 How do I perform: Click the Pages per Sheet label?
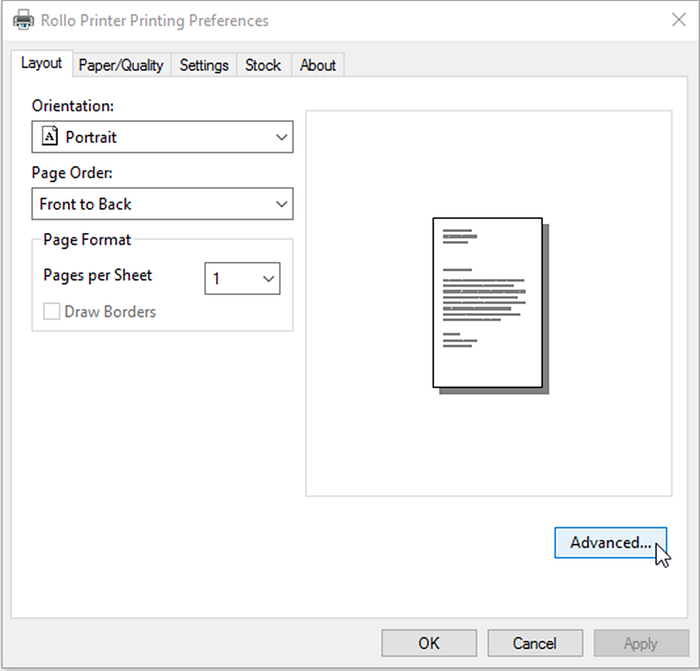(x=98, y=275)
